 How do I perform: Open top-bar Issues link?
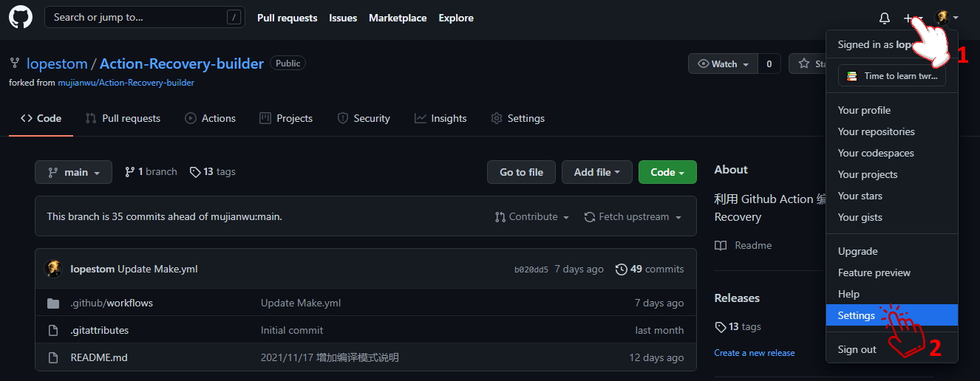(343, 18)
